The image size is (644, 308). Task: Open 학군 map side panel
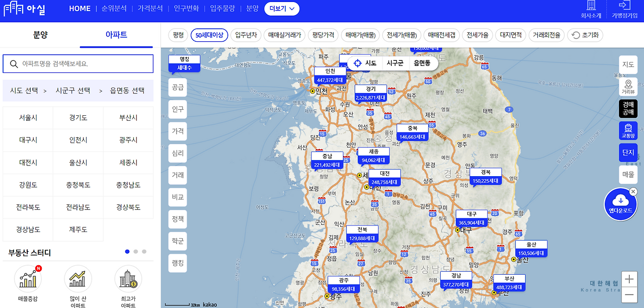(178, 241)
